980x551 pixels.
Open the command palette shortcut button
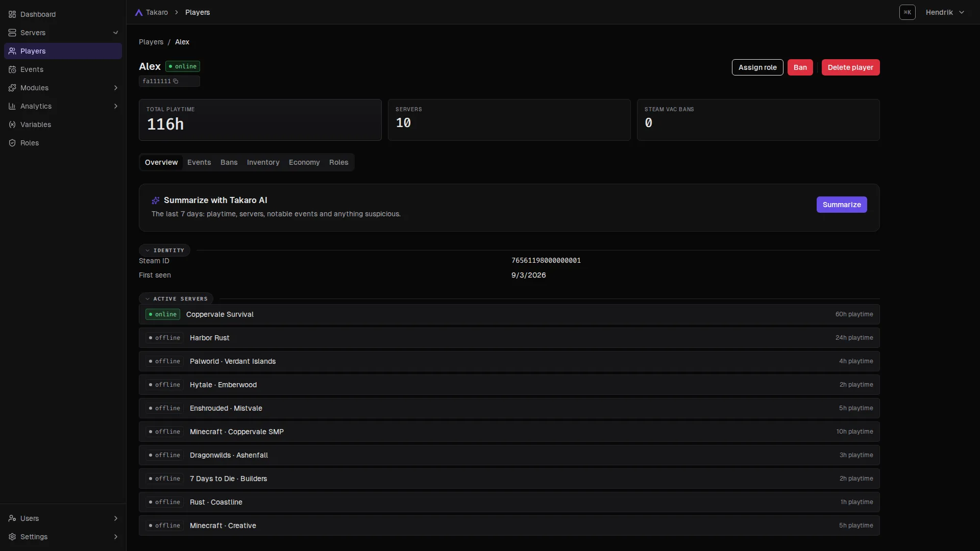(907, 12)
